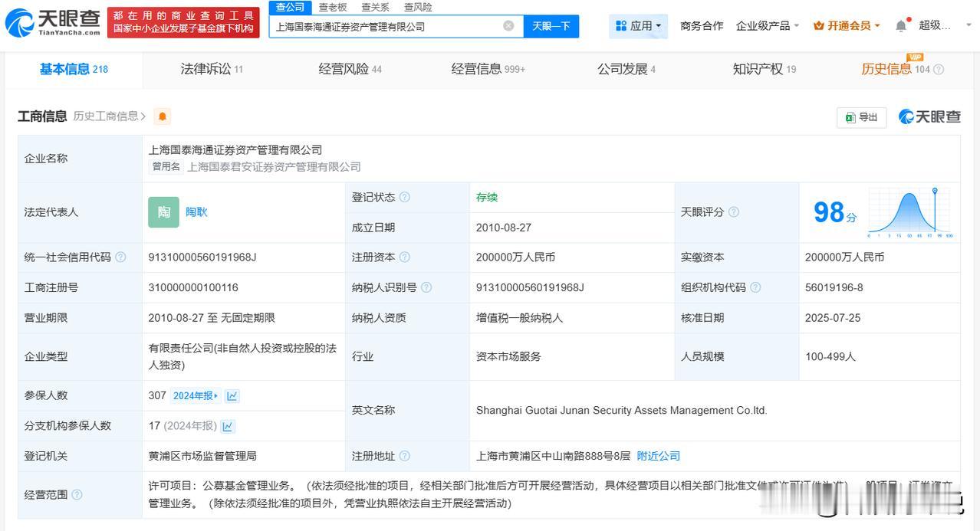Click the 行业 value 资本市场服务
Screen dimensions: 980x531
(x=508, y=356)
